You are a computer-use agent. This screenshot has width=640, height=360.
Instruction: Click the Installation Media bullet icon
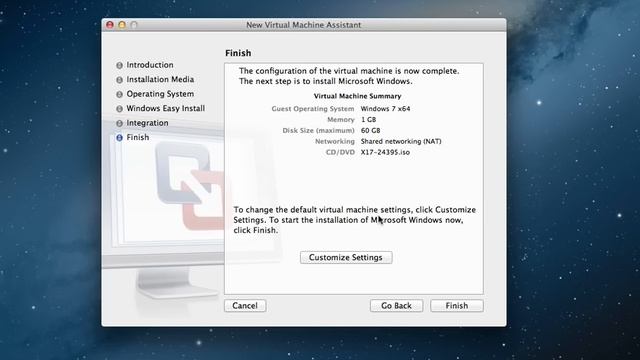pyautogui.click(x=119, y=80)
